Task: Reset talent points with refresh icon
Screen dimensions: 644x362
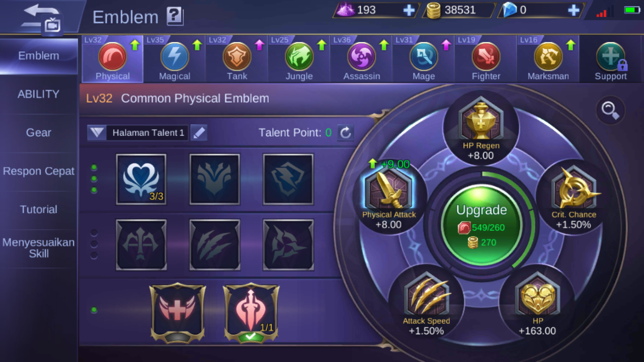Action: tap(345, 133)
